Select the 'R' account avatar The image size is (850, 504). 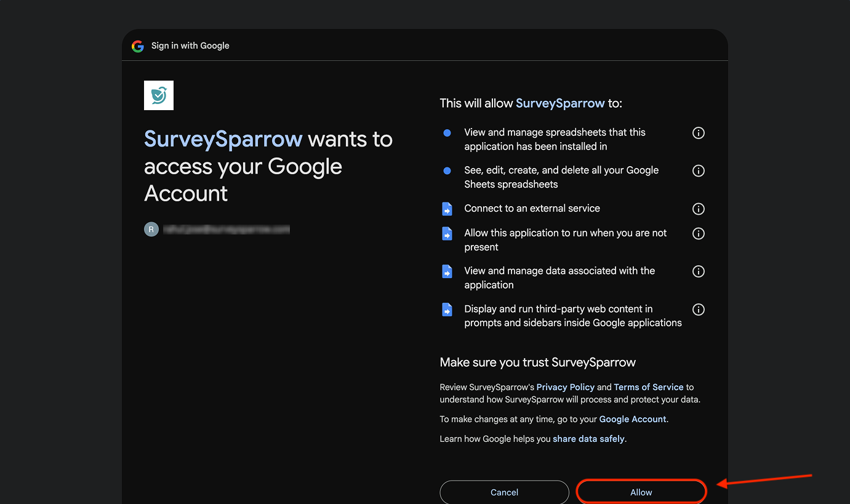pyautogui.click(x=151, y=230)
